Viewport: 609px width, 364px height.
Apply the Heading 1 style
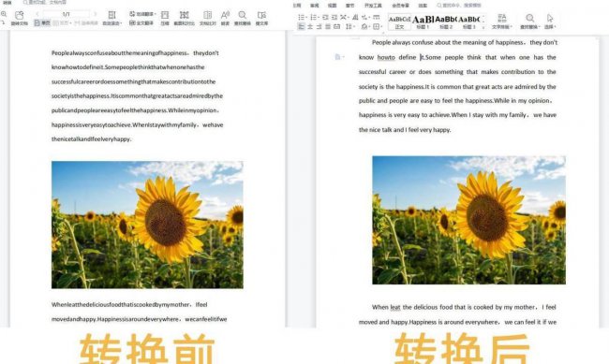[423, 22]
